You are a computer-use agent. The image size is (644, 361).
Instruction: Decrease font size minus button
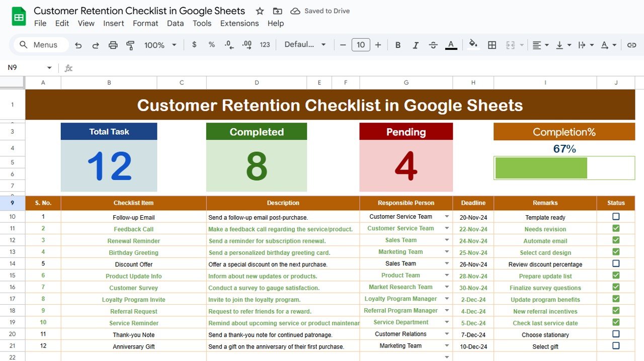tap(343, 45)
